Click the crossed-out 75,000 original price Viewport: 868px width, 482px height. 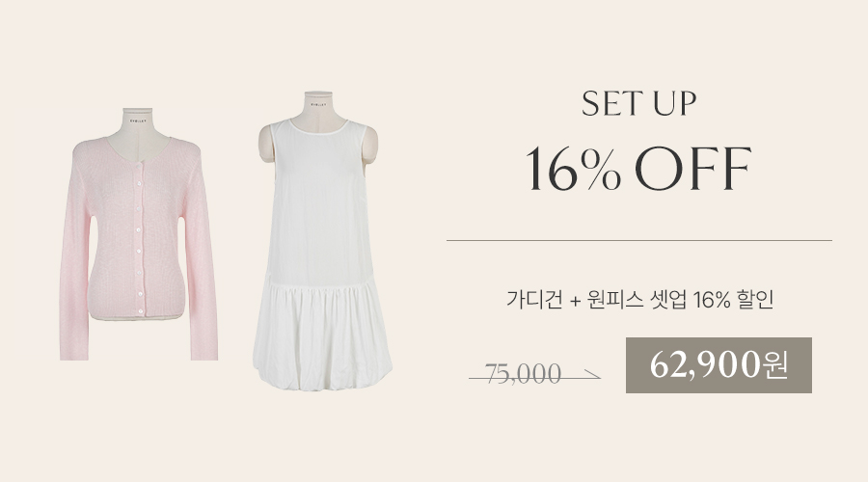[523, 374]
